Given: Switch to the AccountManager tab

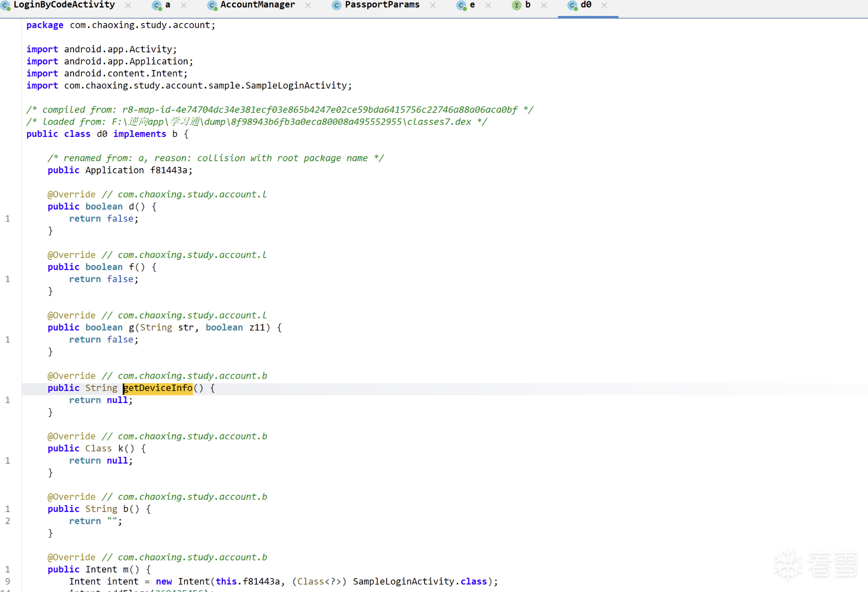Looking at the screenshot, I should [257, 5].
